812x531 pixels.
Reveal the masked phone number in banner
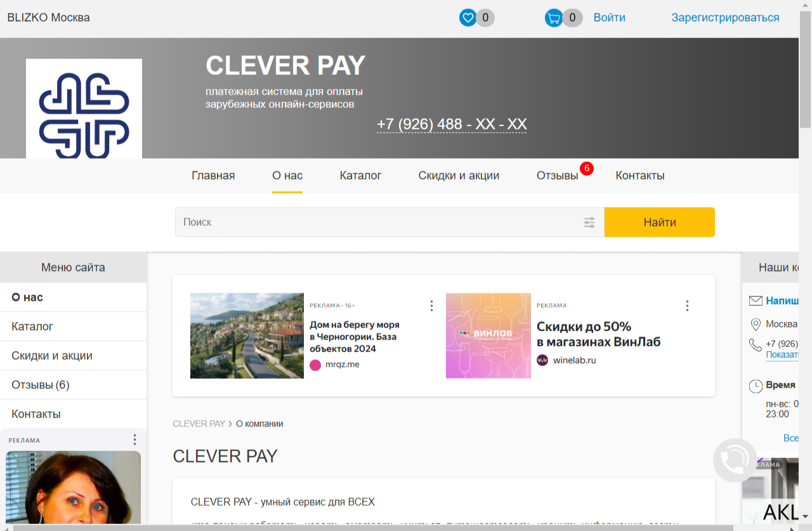coord(452,124)
